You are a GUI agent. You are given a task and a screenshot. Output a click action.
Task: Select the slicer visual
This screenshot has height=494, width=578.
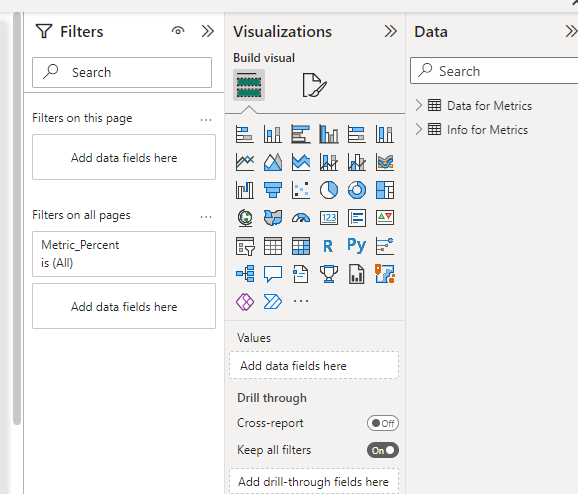click(x=245, y=246)
